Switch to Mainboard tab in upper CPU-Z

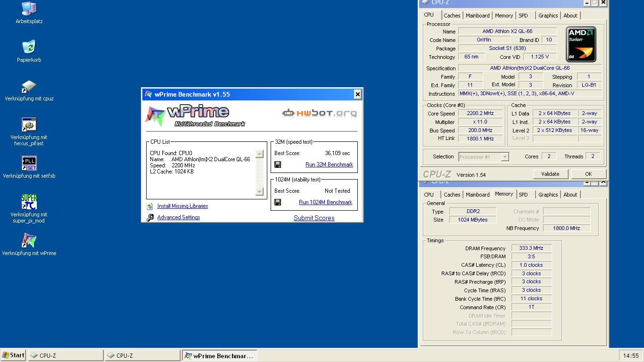tap(478, 16)
